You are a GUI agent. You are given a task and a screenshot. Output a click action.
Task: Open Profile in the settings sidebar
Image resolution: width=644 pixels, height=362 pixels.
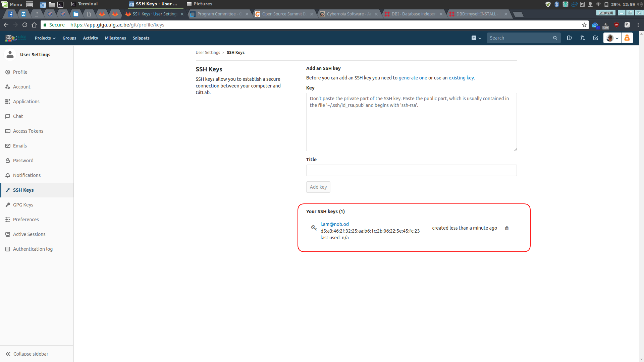[37, 72]
